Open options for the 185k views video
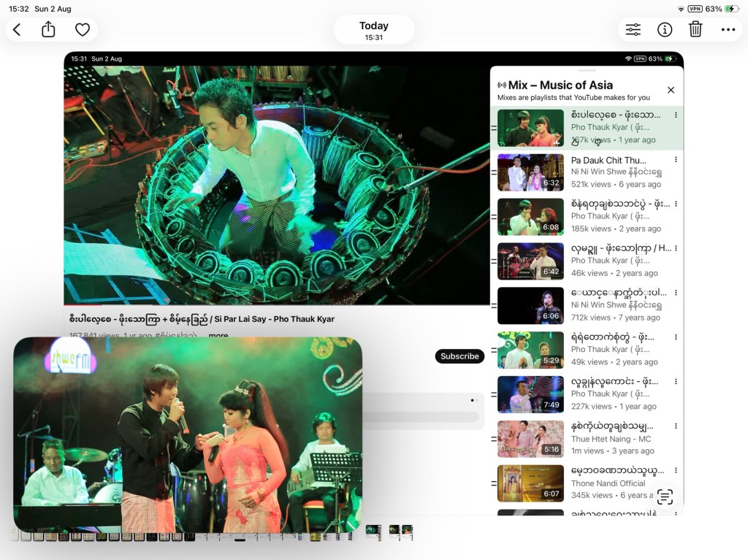 [676, 204]
